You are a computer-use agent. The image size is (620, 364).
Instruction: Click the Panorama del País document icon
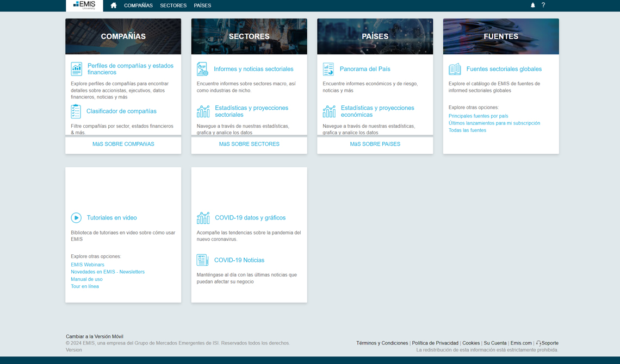[328, 69]
